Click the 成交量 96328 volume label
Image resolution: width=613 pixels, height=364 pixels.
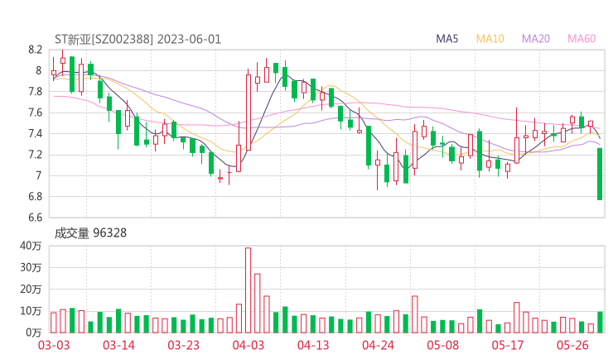click(90, 233)
